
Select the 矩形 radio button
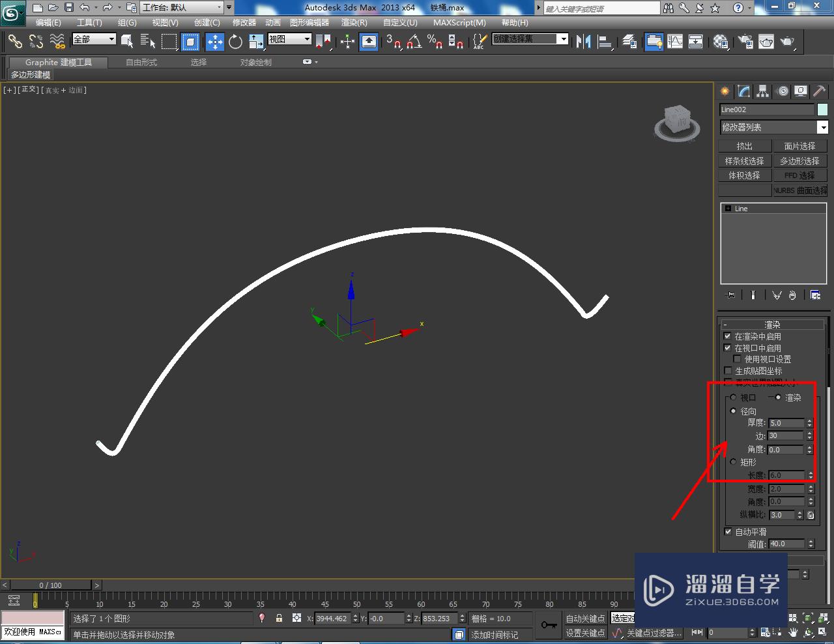733,462
